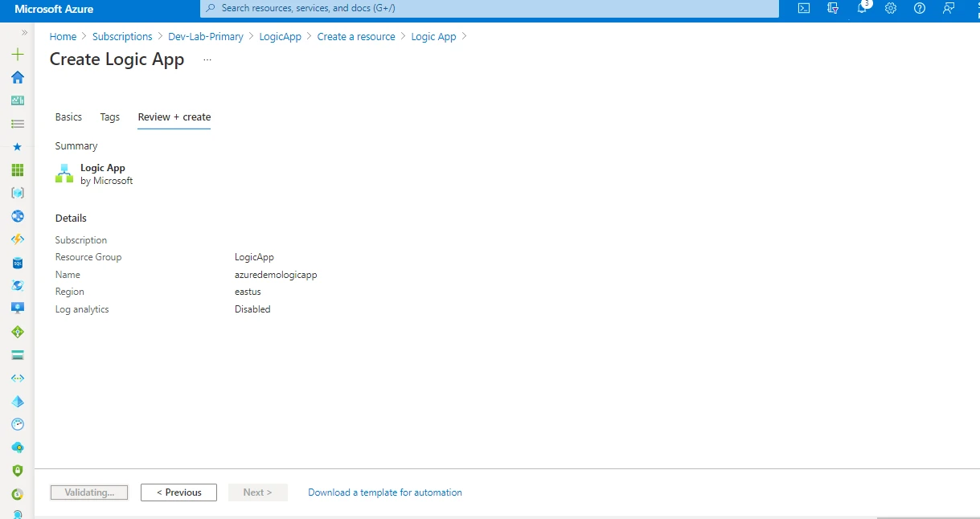Screen dimensions: 980x519
Task: Switch to the Tags tab
Action: [x=109, y=116]
